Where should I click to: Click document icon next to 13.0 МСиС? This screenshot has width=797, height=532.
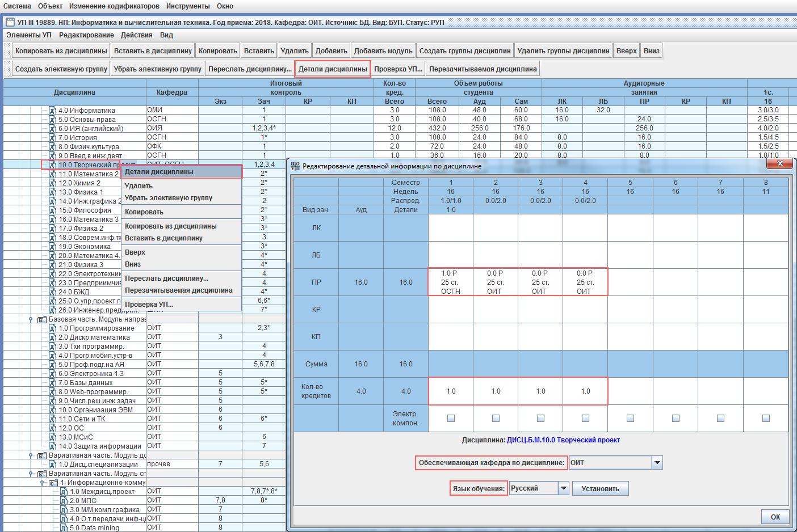(x=52, y=437)
